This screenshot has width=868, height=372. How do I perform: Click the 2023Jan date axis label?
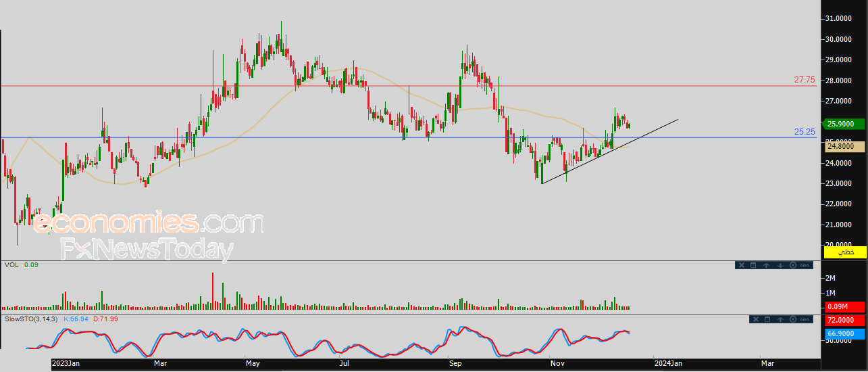[x=66, y=364]
